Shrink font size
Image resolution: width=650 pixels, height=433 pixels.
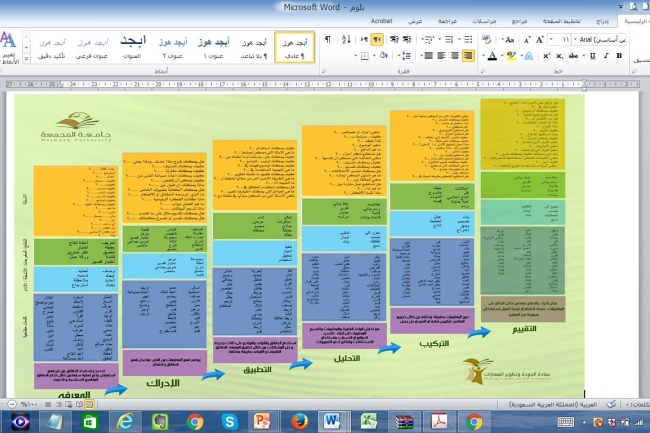pyautogui.click(x=527, y=39)
